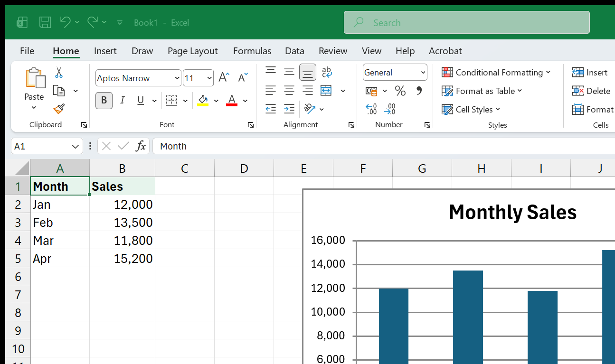615x364 pixels.
Task: Cut selection with scissors icon
Action: pos(59,73)
